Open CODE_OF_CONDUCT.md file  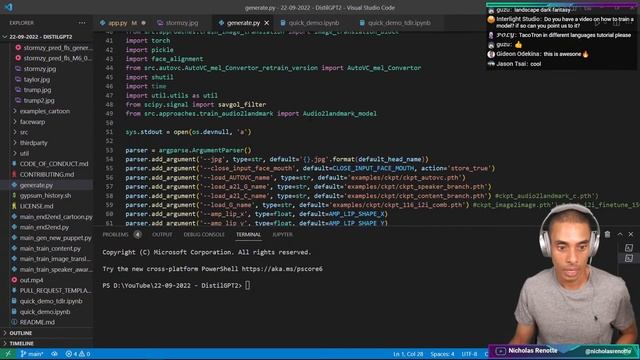coord(53,164)
